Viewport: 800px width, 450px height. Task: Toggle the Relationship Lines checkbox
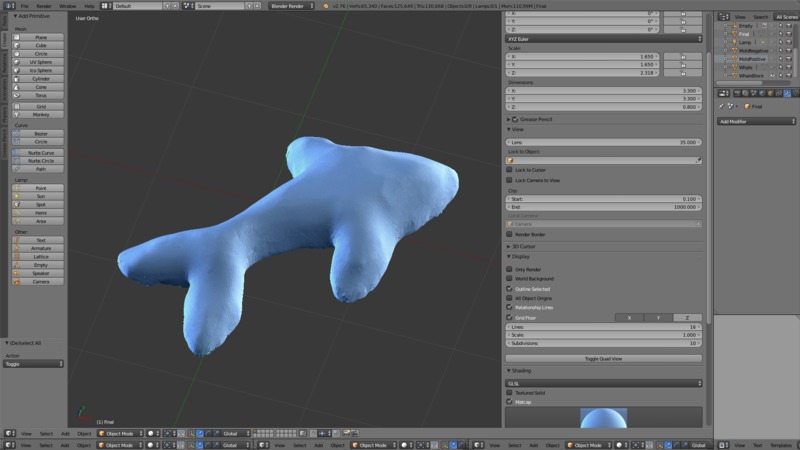[509, 307]
